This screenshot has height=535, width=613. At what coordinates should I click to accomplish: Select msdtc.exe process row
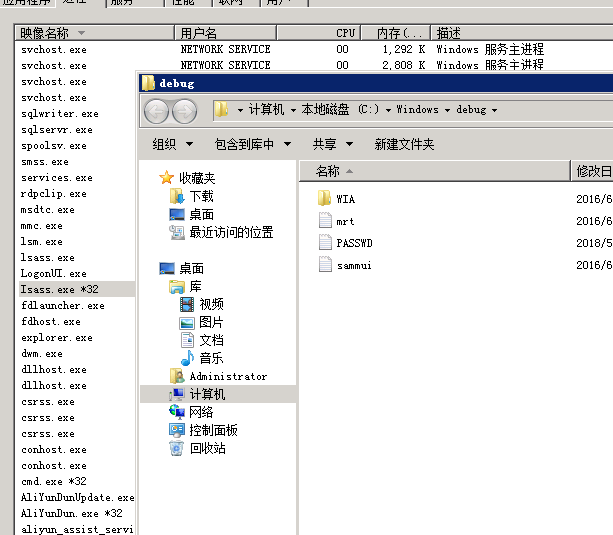pyautogui.click(x=77, y=210)
